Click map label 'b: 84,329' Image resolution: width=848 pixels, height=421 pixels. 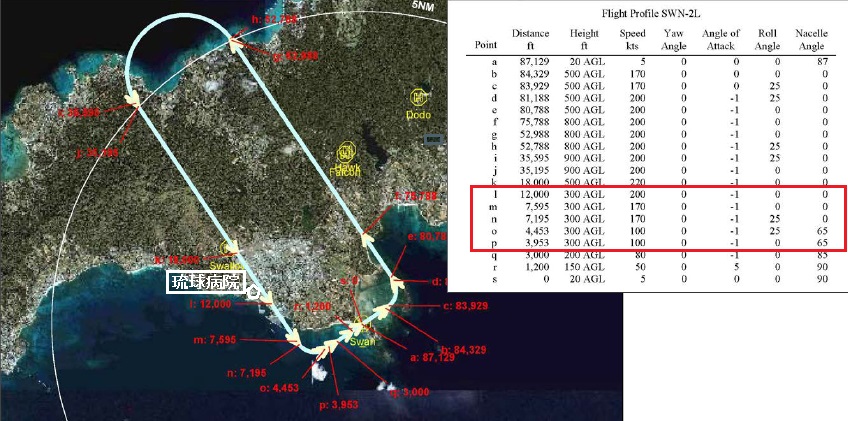click(463, 350)
